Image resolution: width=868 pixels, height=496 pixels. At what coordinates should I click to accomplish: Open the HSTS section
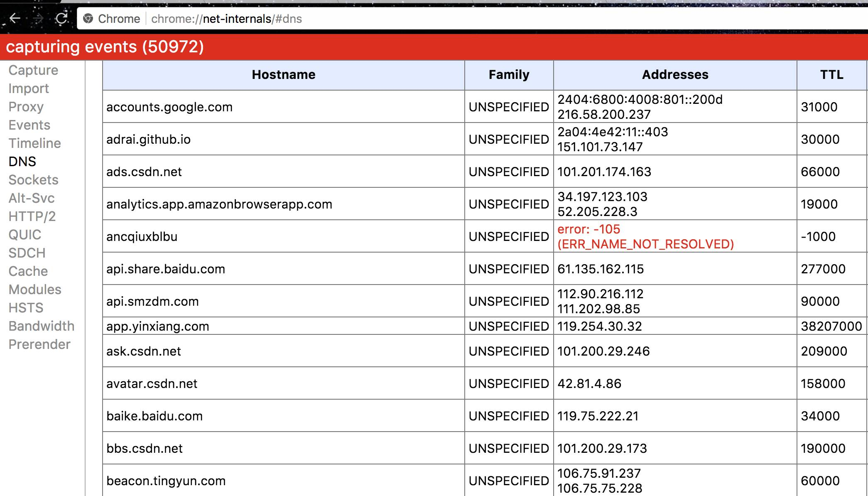click(x=26, y=308)
